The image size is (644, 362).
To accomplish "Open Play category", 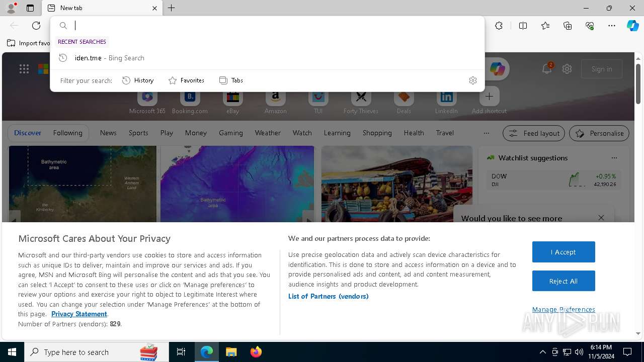I will [167, 133].
